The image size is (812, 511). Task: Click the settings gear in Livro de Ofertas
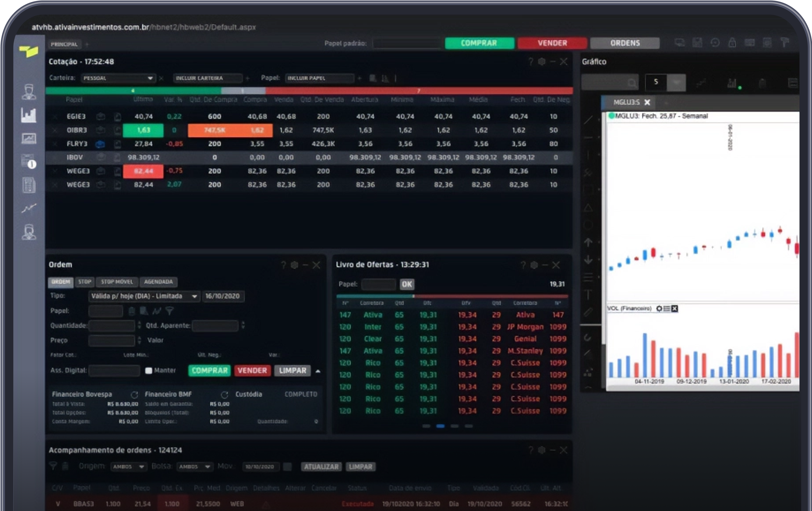point(534,265)
